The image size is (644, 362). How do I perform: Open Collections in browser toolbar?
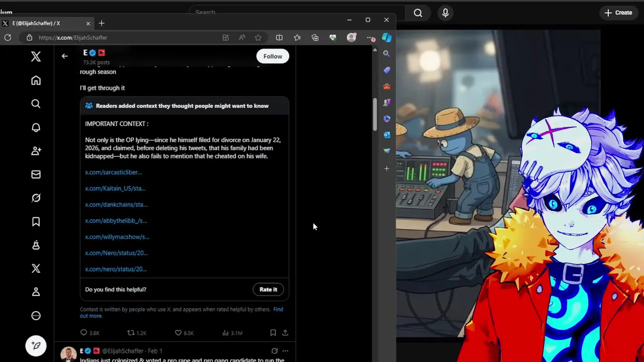[x=315, y=38]
